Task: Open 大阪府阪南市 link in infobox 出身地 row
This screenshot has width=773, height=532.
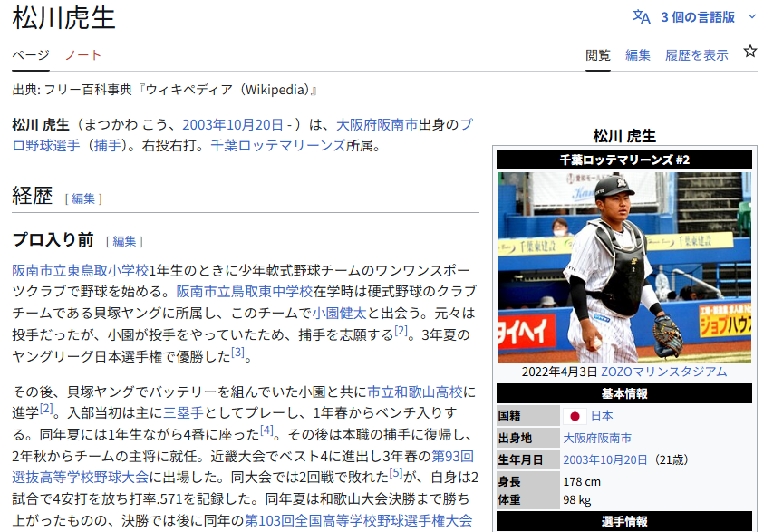Action: click(x=597, y=438)
